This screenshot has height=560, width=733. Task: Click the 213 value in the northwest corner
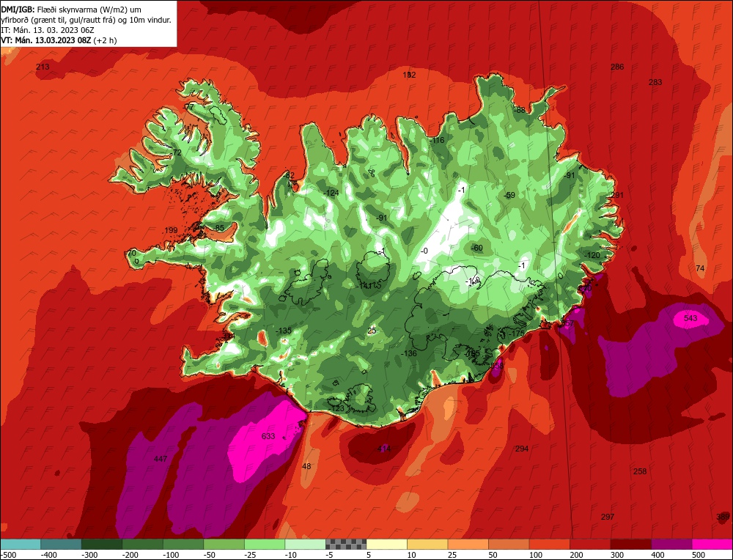(43, 67)
